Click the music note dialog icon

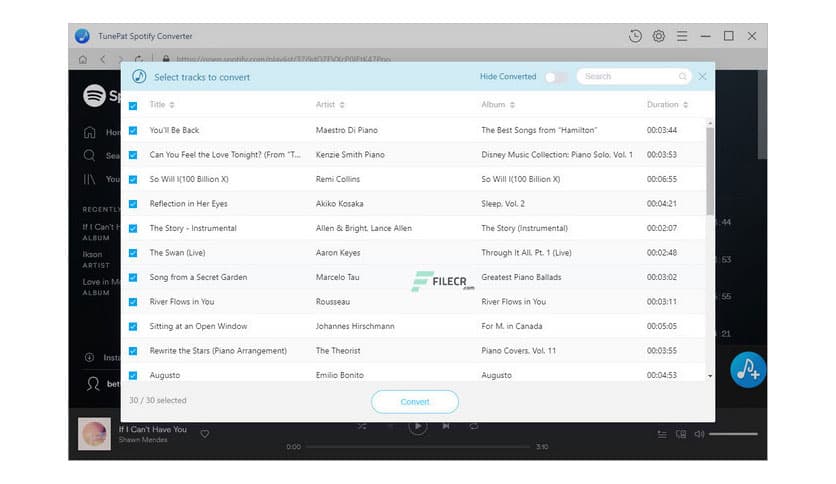(139, 77)
